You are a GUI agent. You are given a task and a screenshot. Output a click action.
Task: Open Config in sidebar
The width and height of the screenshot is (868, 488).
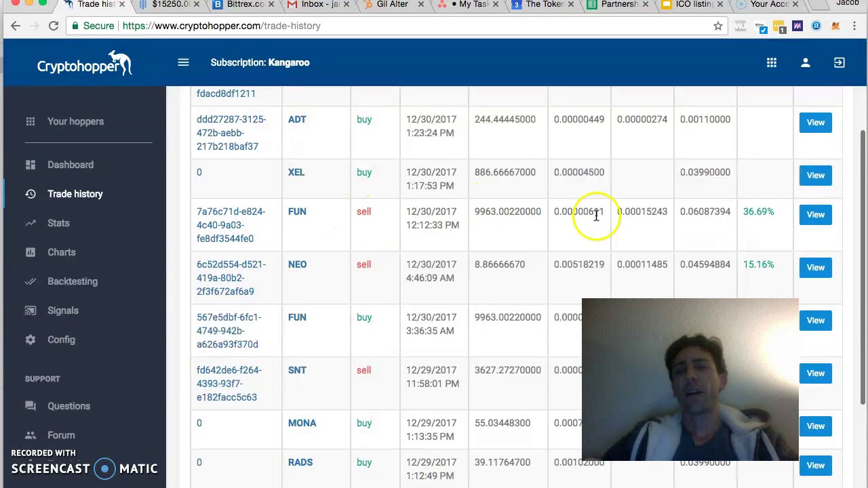tap(61, 340)
